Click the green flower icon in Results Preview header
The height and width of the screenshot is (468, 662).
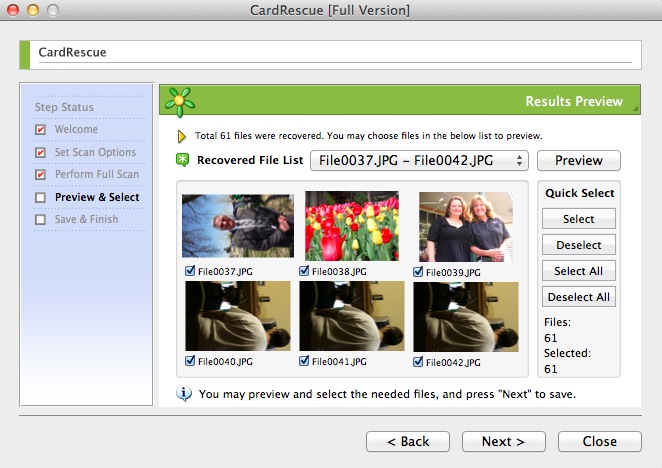click(180, 101)
